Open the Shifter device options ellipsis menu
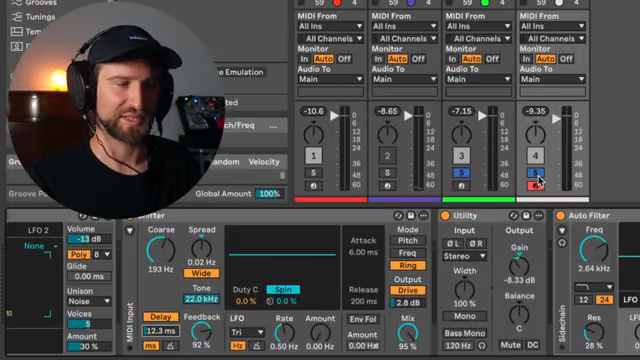Screen dimensions: 640x360 click(x=423, y=216)
